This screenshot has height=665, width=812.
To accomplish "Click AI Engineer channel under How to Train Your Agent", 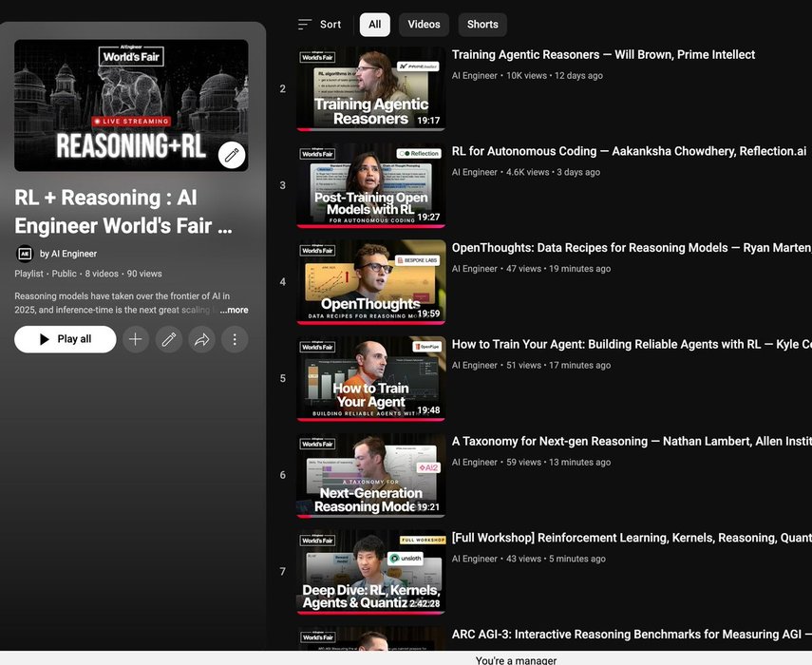I will point(474,365).
